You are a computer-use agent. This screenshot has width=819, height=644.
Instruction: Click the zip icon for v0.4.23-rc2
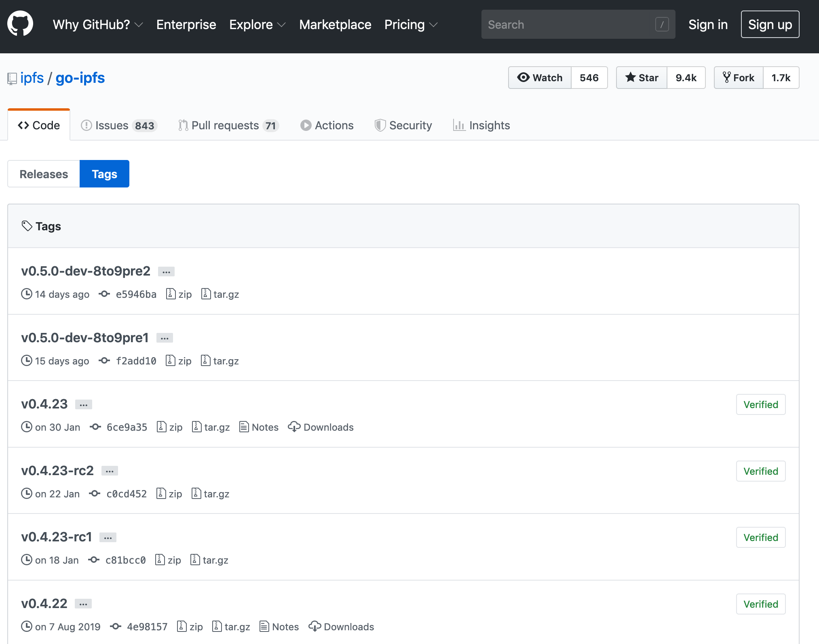coord(161,493)
